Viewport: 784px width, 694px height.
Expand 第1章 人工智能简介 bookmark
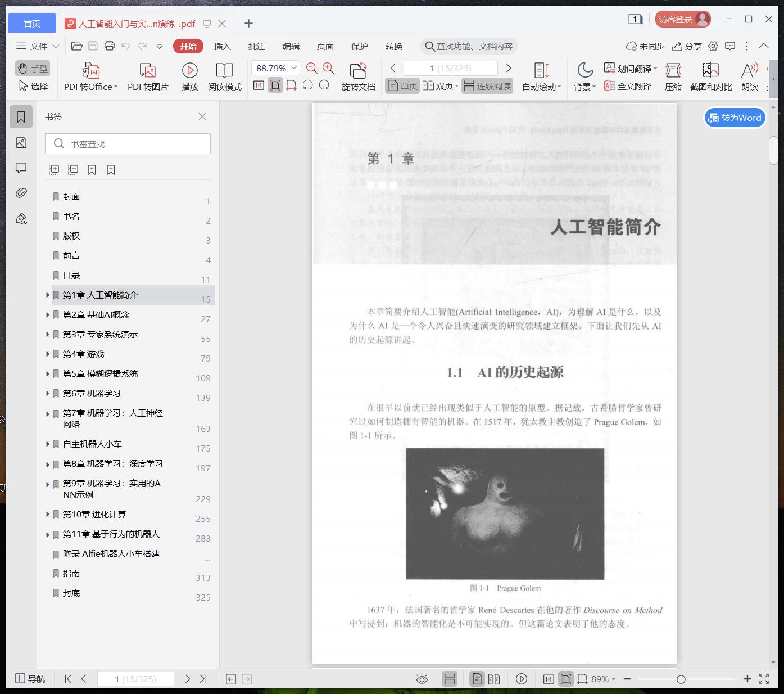pyautogui.click(x=48, y=295)
